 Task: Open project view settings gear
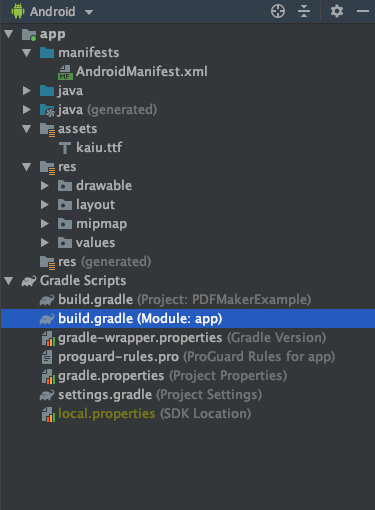[x=337, y=11]
